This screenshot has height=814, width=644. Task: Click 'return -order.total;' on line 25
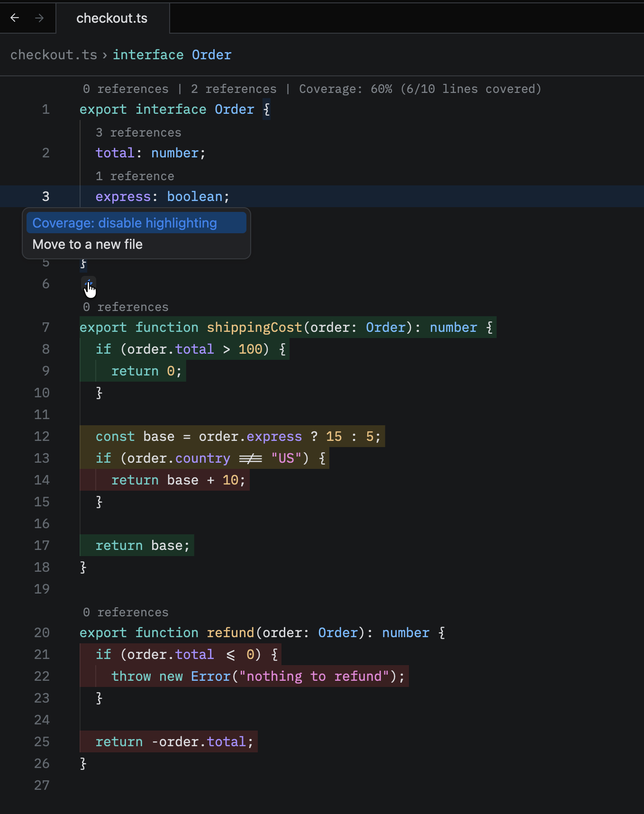coord(174,742)
